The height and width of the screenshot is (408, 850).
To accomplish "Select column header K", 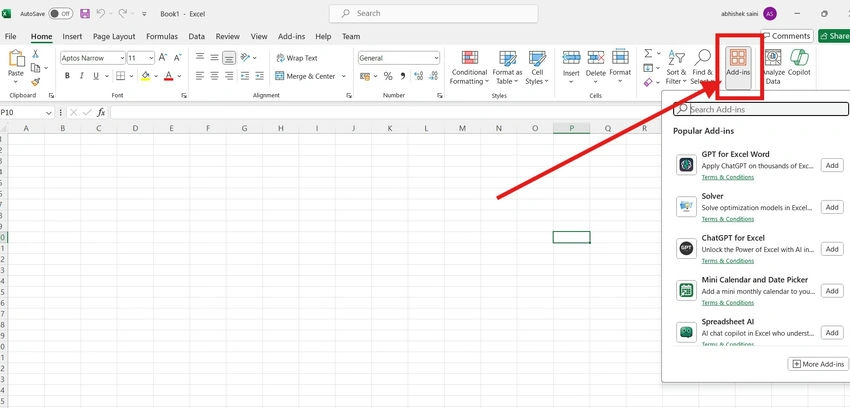I will click(390, 128).
